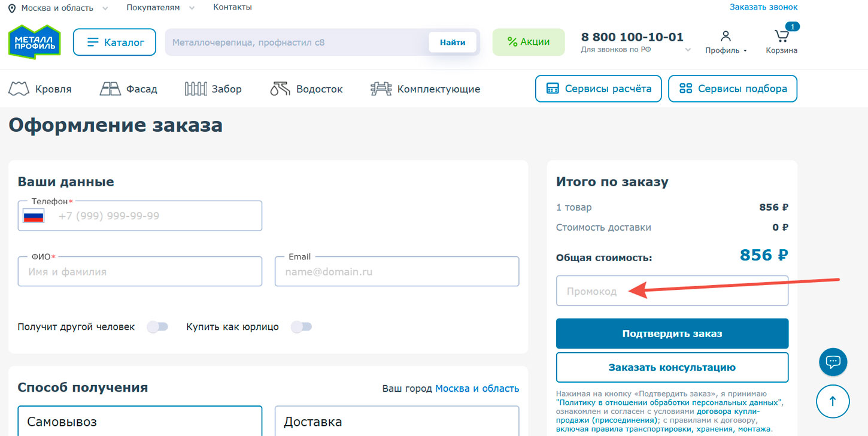Click the Забор fence icon
This screenshot has height=436, width=868.
point(196,89)
